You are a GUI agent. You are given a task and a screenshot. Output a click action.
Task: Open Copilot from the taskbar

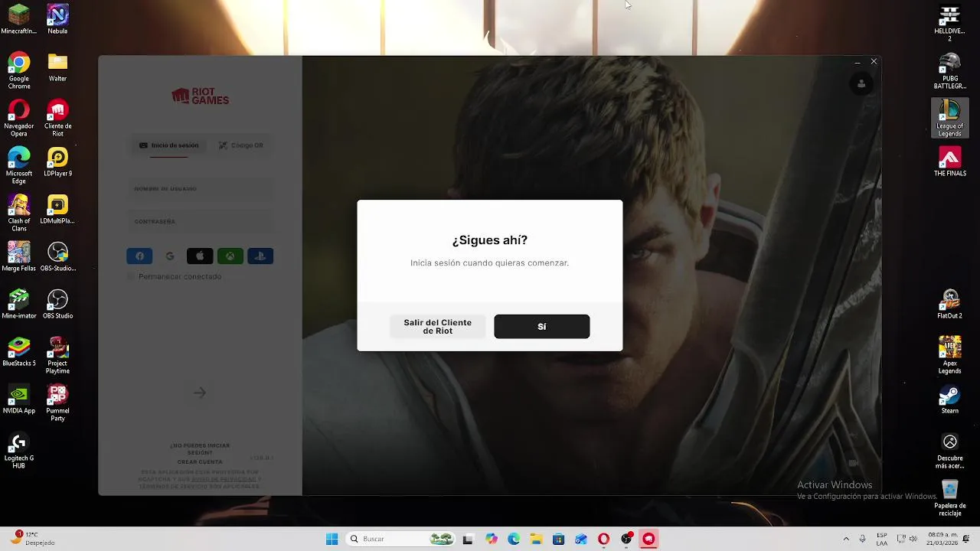(492, 539)
